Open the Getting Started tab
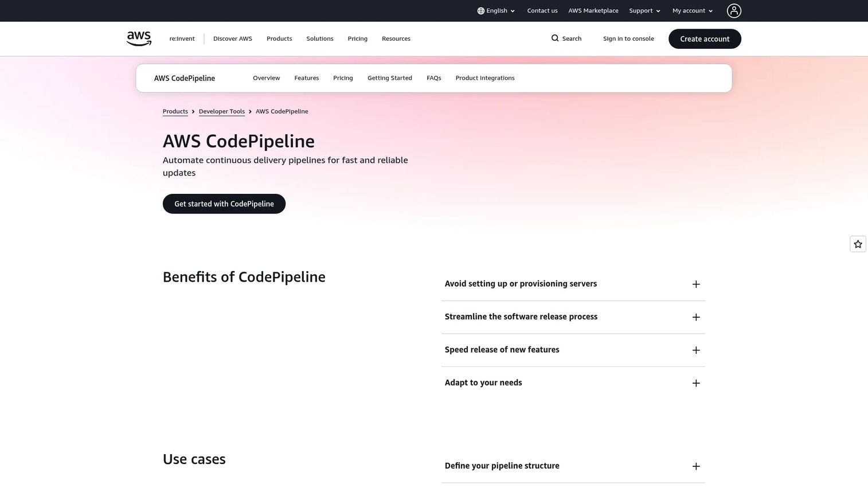868x488 pixels. click(x=390, y=78)
